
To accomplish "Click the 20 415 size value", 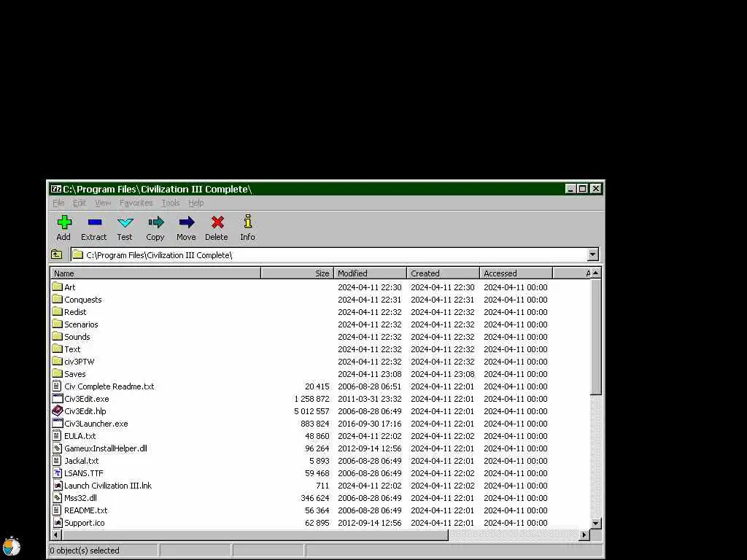I will coord(317,386).
